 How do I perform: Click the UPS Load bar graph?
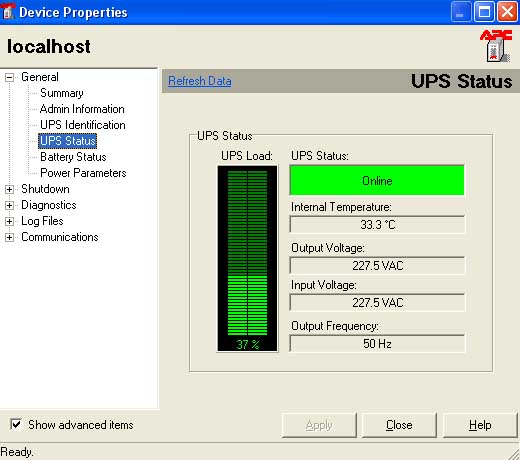[247, 258]
